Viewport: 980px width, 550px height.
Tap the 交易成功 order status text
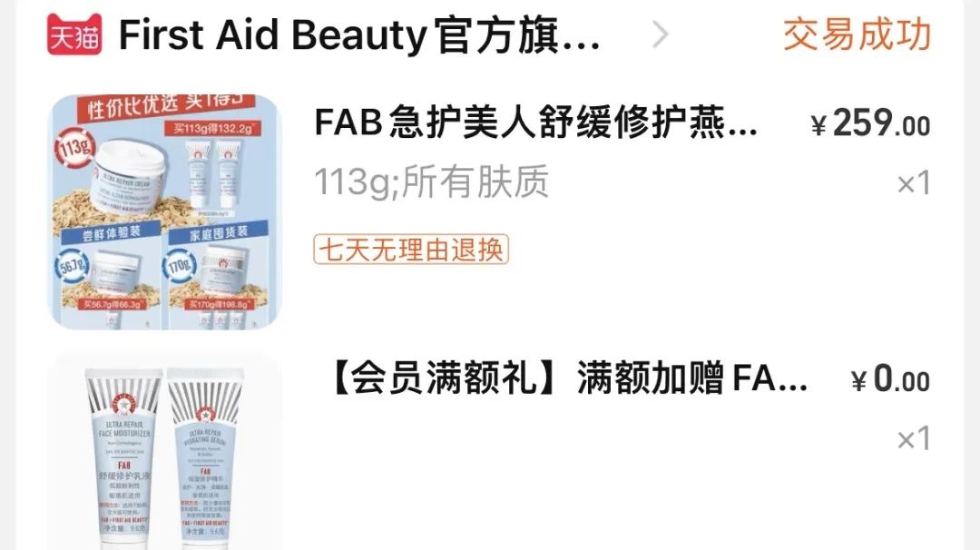(857, 34)
